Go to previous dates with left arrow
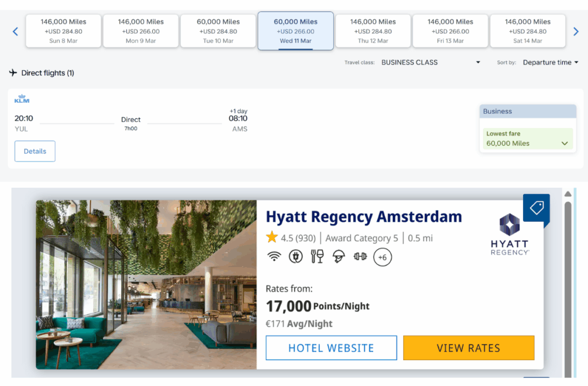 [x=16, y=32]
